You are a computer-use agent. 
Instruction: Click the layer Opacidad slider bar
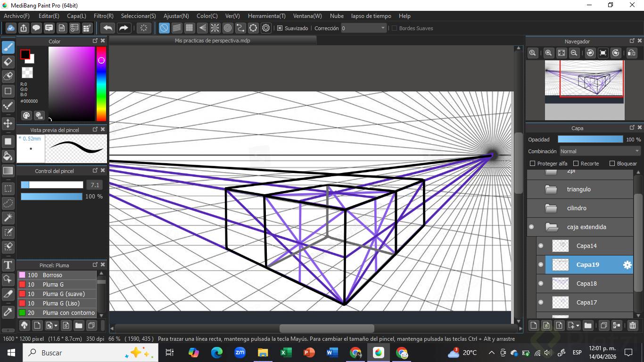click(x=590, y=140)
